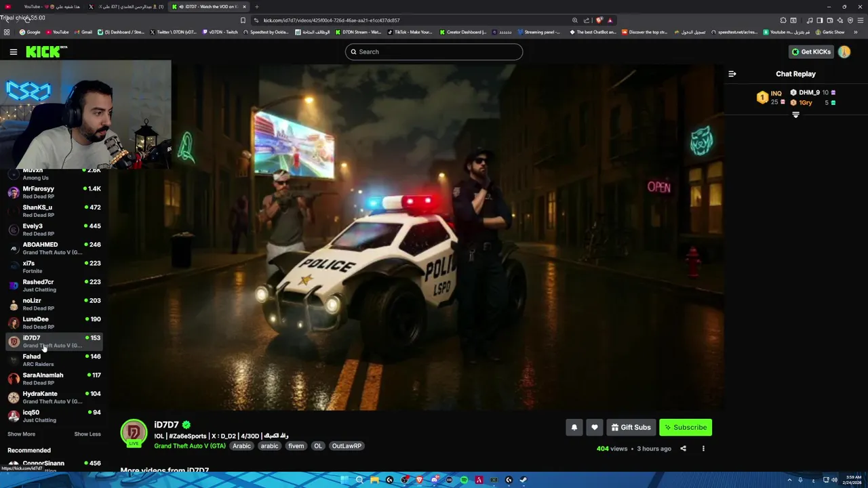Open noLizr channel in sidebar
868x488 pixels.
[x=54, y=304]
